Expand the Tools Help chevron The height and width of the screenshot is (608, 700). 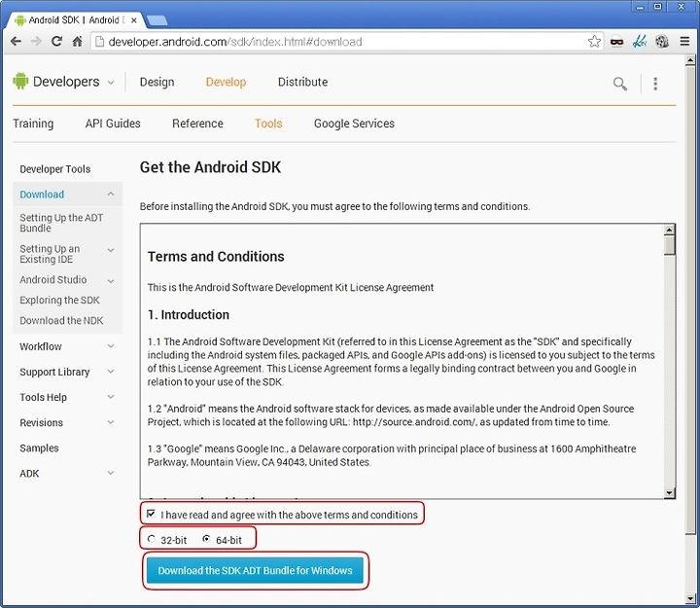111,397
